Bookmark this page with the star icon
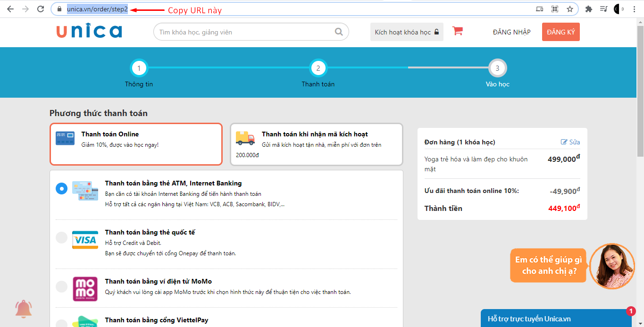 [570, 9]
